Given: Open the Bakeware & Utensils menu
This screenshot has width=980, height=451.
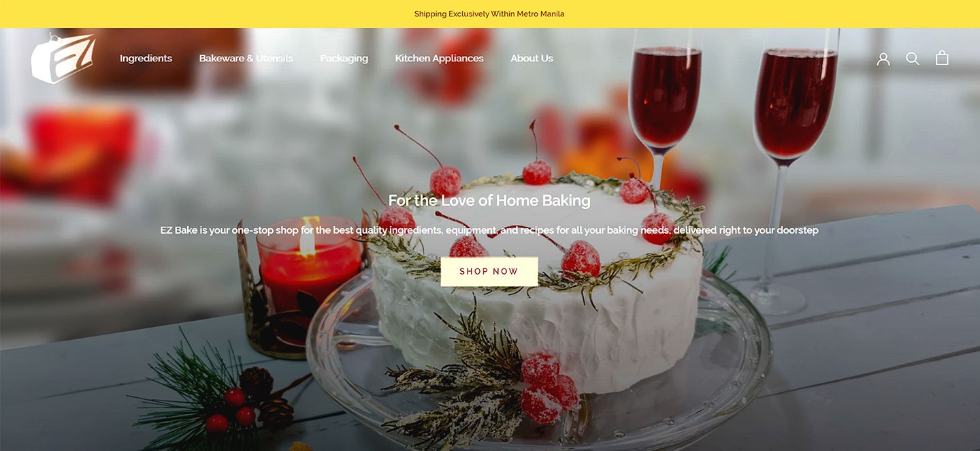Looking at the screenshot, I should pos(246,59).
